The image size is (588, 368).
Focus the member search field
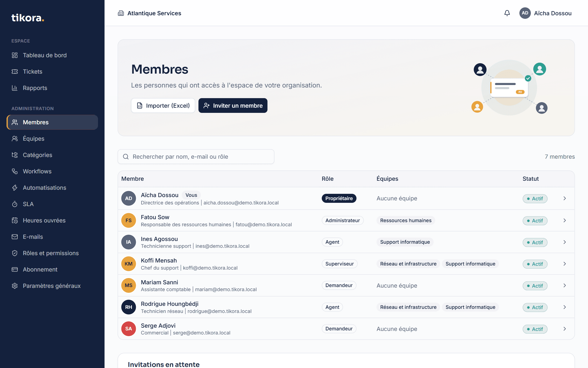[x=196, y=157]
